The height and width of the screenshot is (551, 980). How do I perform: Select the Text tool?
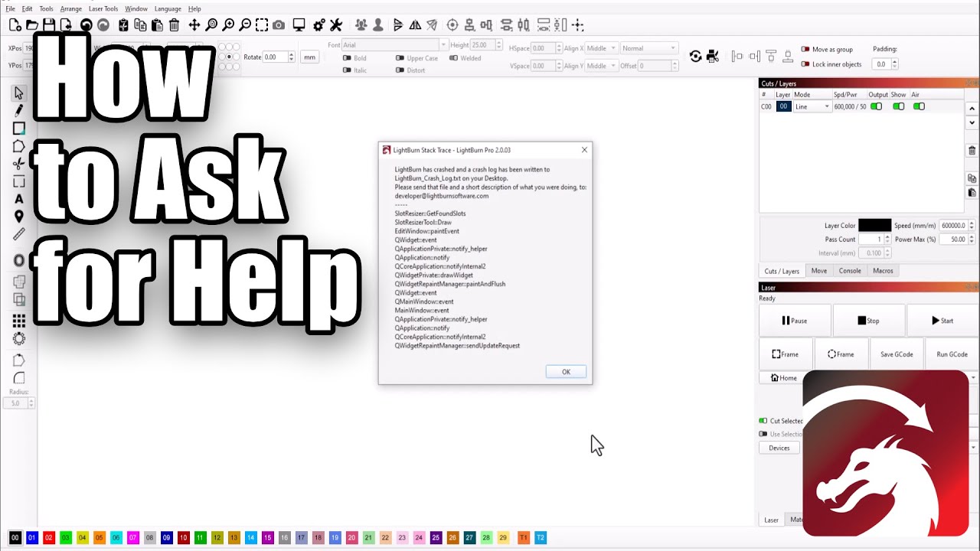(19, 199)
